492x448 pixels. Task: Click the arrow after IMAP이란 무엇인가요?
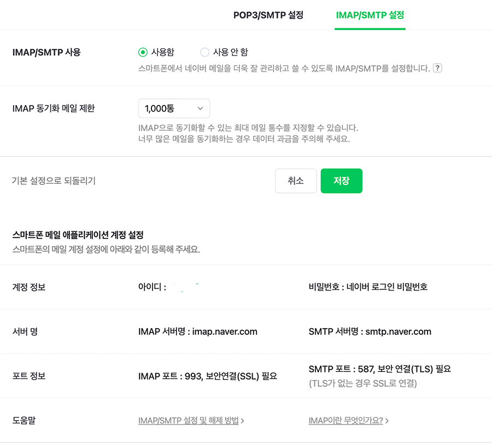point(387,421)
